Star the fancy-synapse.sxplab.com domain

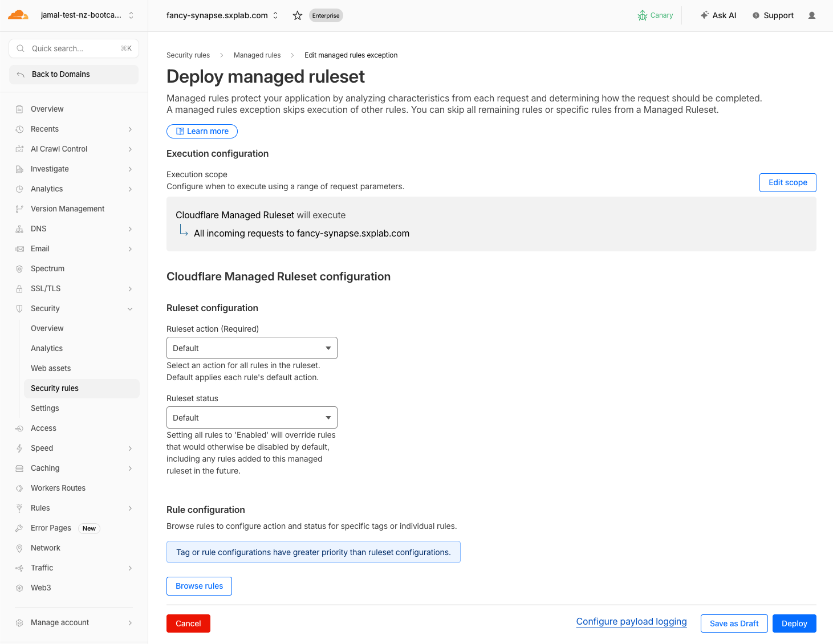297,15
